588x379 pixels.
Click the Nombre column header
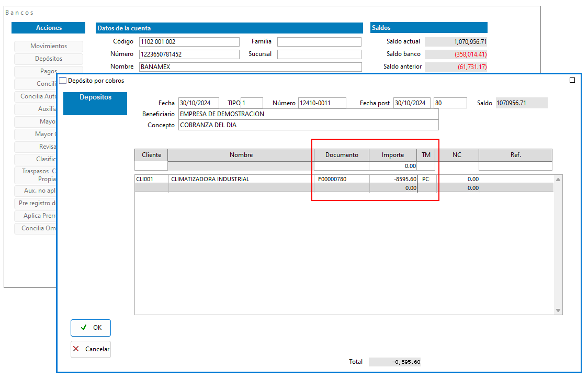241,155
